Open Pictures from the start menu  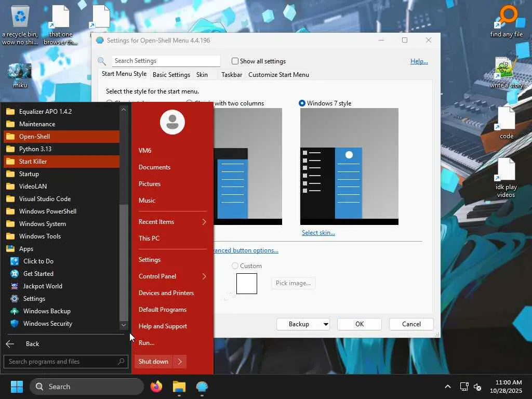pyautogui.click(x=172, y=184)
